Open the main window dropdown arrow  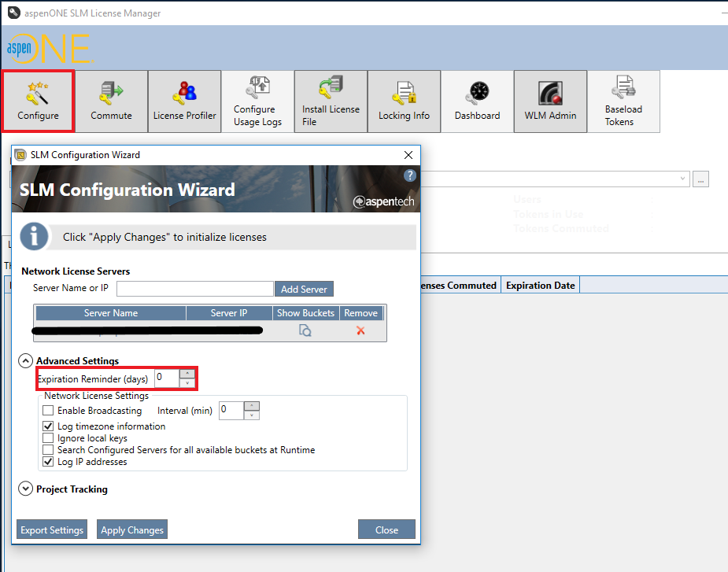682,179
